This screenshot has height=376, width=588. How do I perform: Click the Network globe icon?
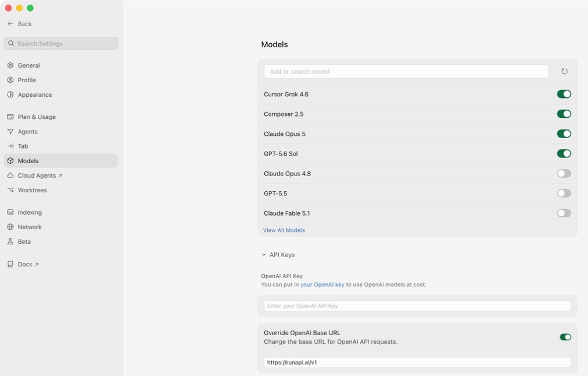tap(10, 227)
